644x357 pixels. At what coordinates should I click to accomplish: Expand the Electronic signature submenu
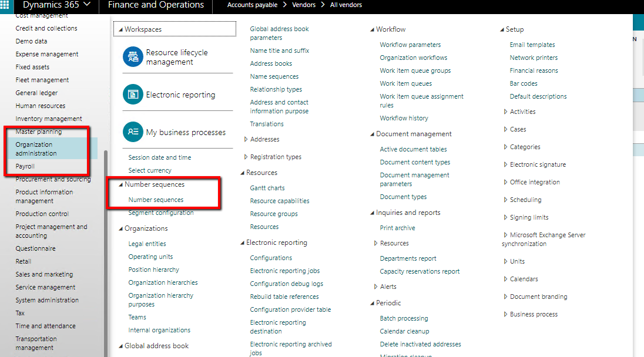(505, 164)
